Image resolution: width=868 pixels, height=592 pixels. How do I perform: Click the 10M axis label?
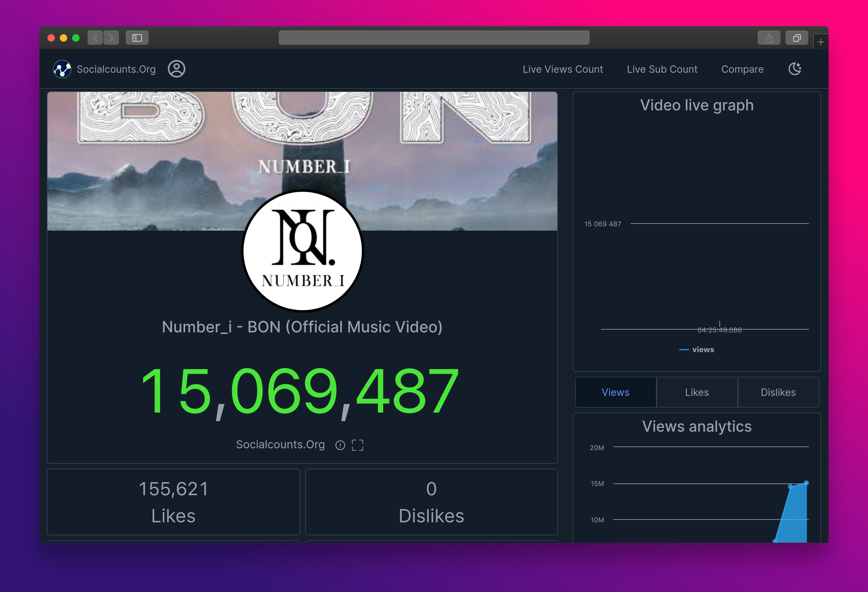(597, 520)
